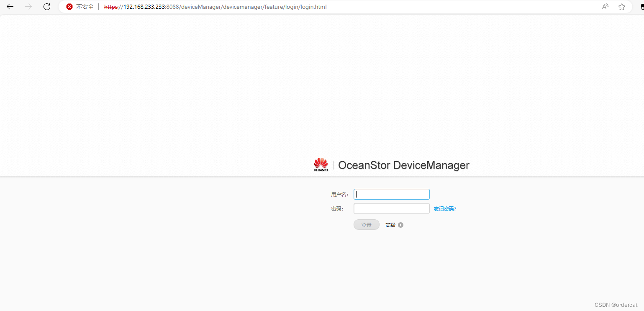Click the 高级 label text

(390, 225)
